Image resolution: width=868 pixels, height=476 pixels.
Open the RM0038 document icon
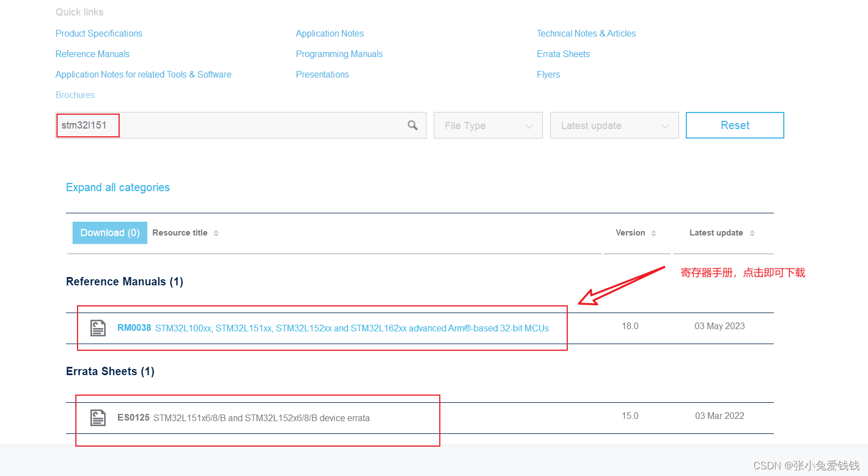(98, 328)
